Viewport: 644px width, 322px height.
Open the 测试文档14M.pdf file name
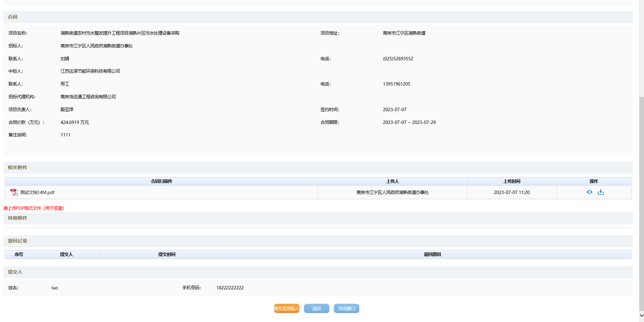pos(37,192)
